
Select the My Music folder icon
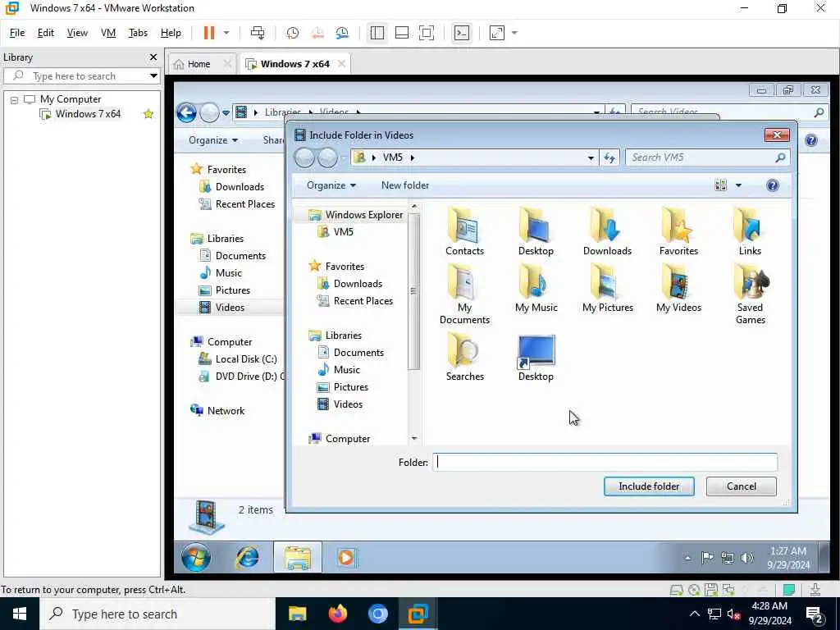[x=536, y=289]
